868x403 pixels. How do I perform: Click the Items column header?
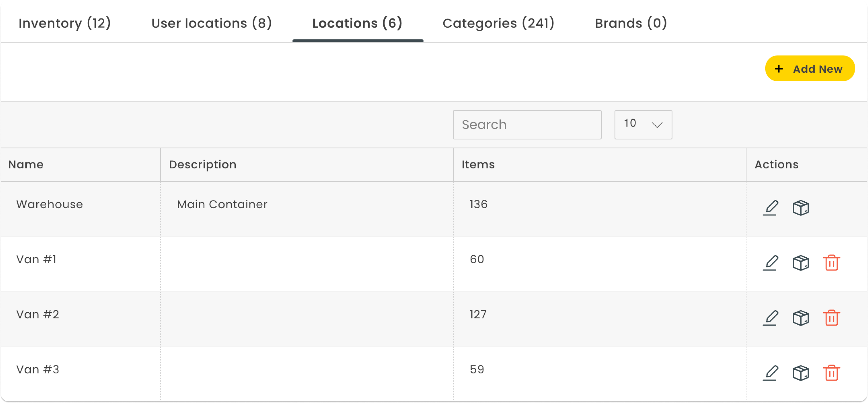point(478,165)
